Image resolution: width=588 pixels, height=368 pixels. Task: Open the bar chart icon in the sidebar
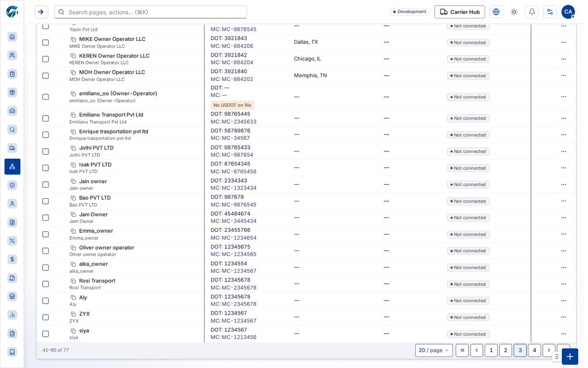pos(12,315)
